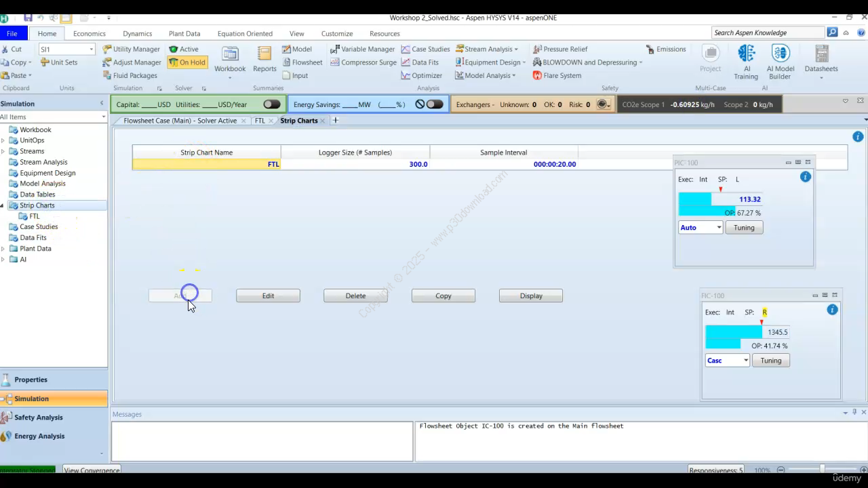Switch to Customize ribbon tab
The width and height of the screenshot is (868, 488).
click(337, 33)
